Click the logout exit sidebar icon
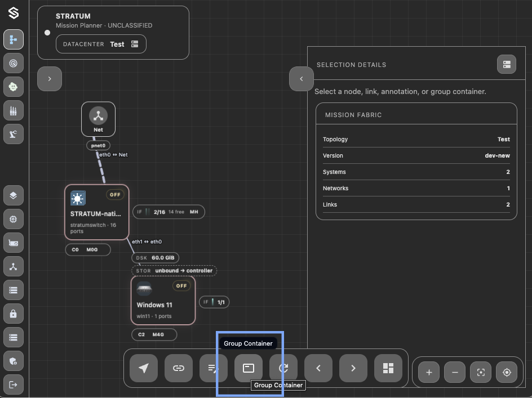Image resolution: width=532 pixels, height=398 pixels. 13,385
